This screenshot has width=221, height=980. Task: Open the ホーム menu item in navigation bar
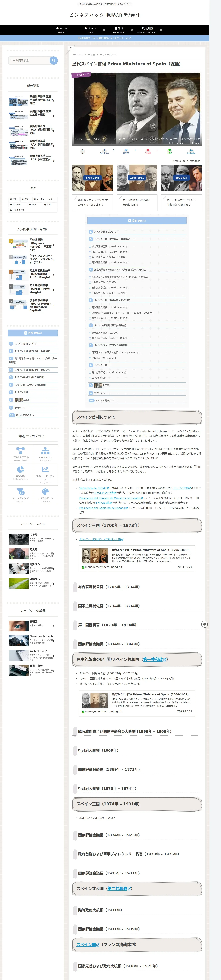point(61,30)
